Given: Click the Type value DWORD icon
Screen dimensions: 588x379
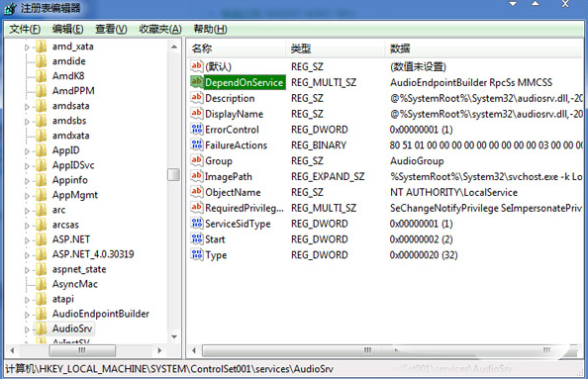Looking at the screenshot, I should [x=197, y=255].
